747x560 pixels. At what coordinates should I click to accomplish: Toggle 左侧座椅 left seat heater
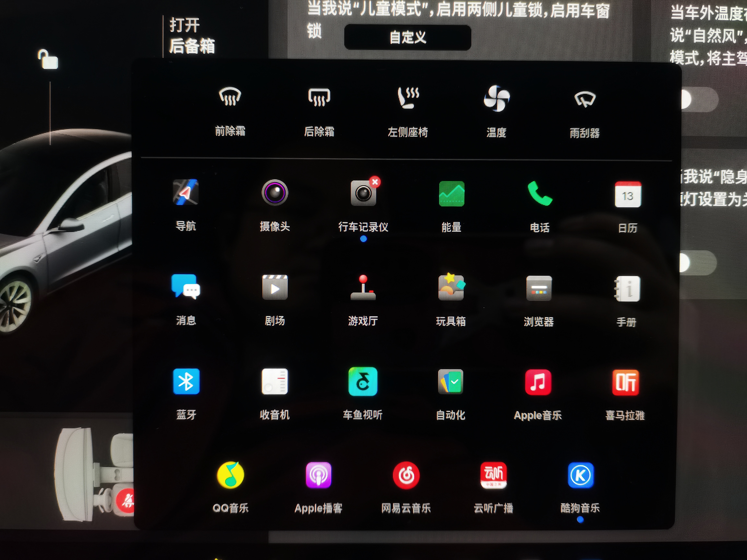click(408, 98)
